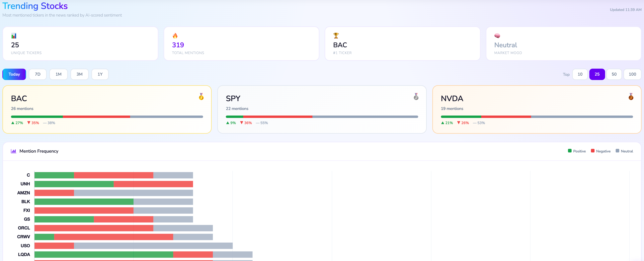Click NVDA card's sentiment bar
Image resolution: width=644 pixels, height=261 pixels.
click(537, 117)
